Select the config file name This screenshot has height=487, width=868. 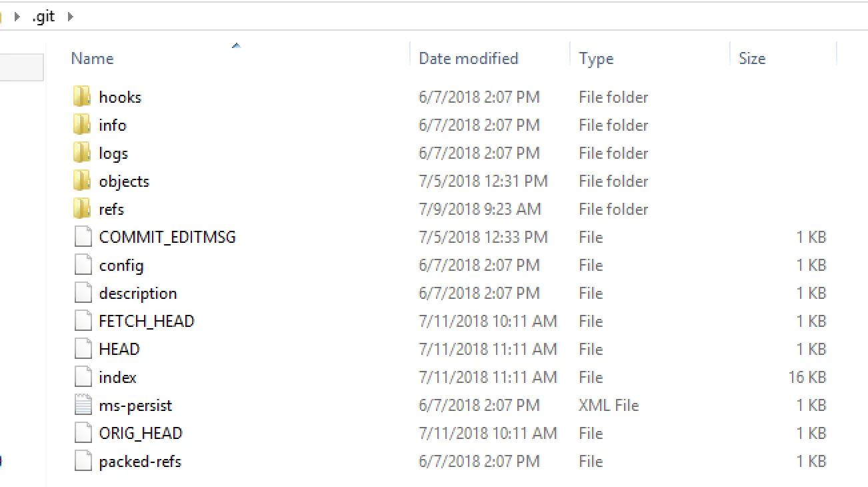pyautogui.click(x=121, y=266)
